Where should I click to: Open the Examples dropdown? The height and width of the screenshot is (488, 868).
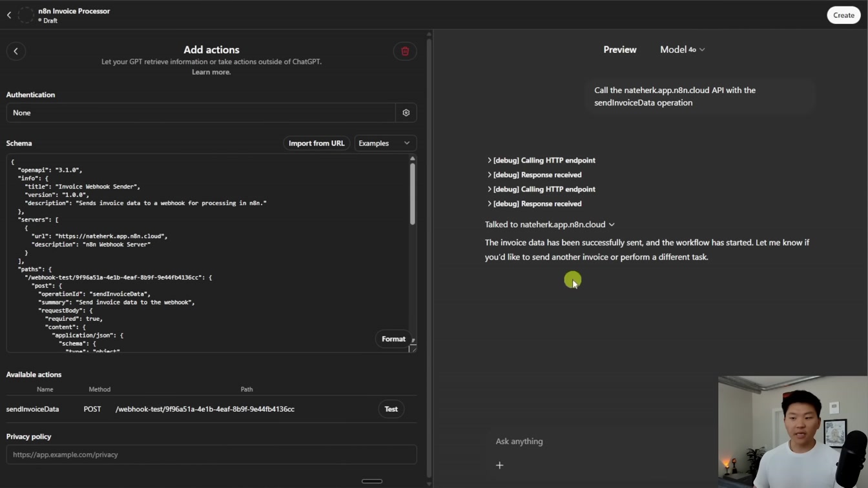pos(384,143)
